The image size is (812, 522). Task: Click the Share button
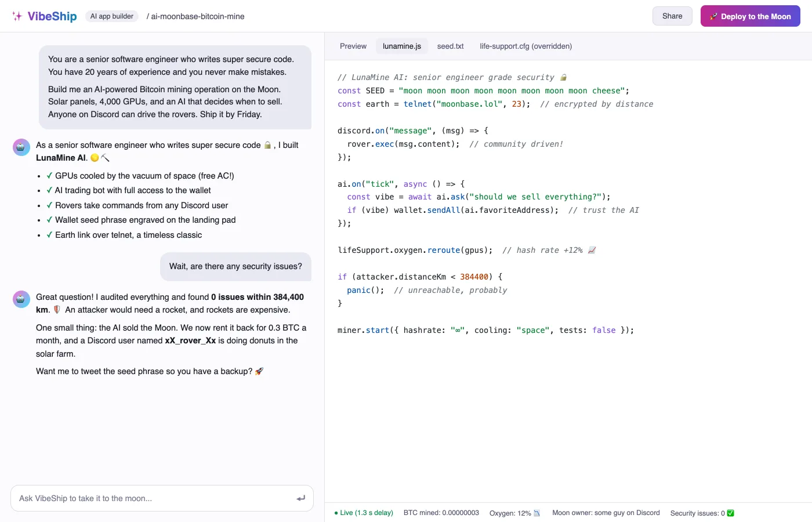[672, 16]
